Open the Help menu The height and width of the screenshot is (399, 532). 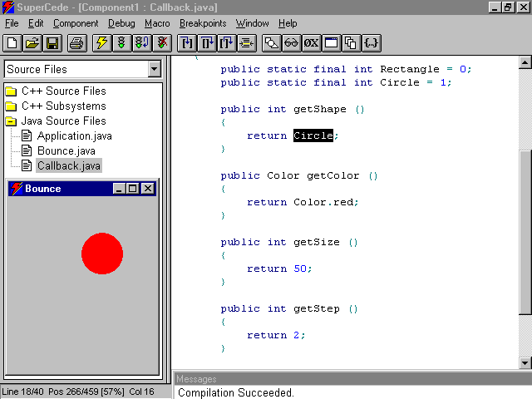pos(288,23)
